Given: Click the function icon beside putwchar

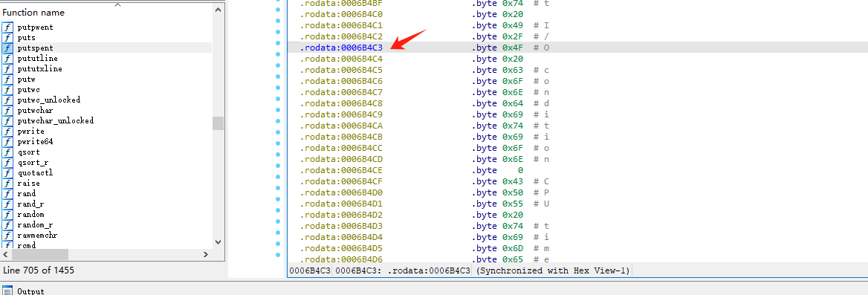Looking at the screenshot, I should tap(7, 110).
